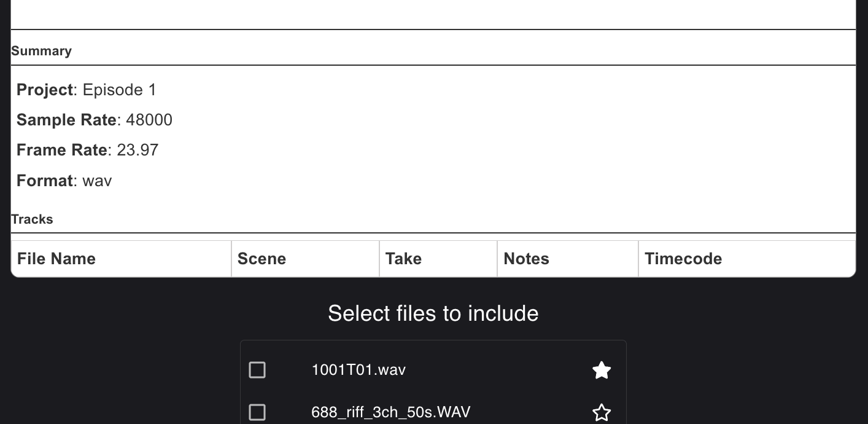
Task: Enable the 688_riff_3ch_50s.WAV checkbox
Action: click(257, 412)
